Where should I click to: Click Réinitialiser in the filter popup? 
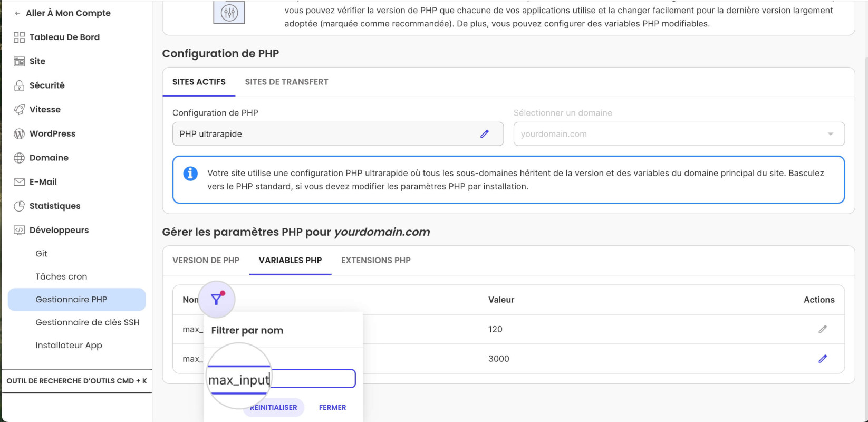point(273,408)
